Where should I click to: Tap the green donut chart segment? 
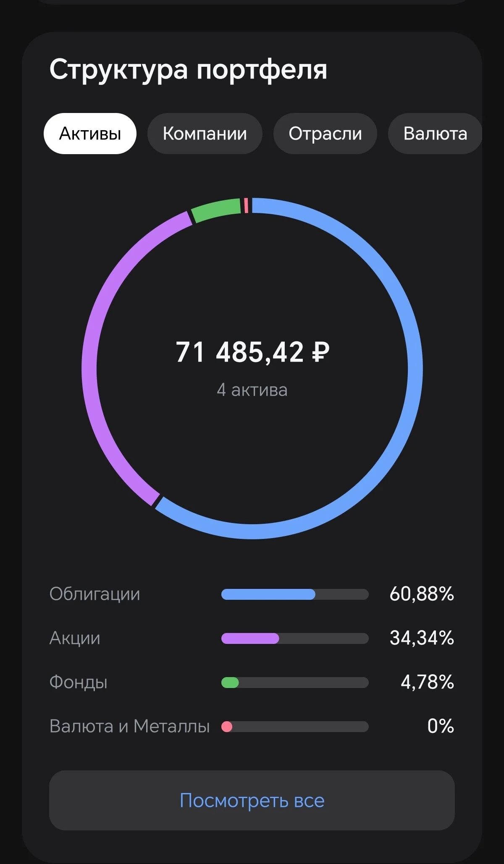click(216, 210)
